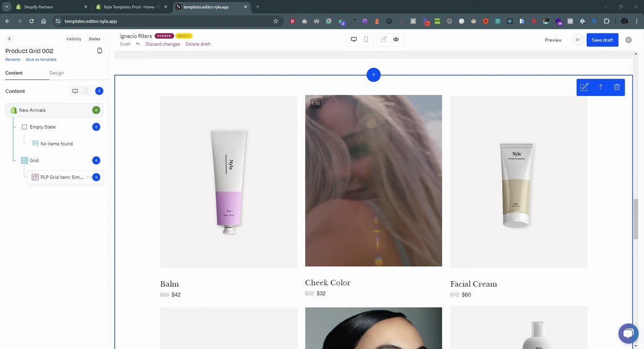Open the chat support bubble
Viewport: 644px width, 349px height.
pyautogui.click(x=628, y=333)
